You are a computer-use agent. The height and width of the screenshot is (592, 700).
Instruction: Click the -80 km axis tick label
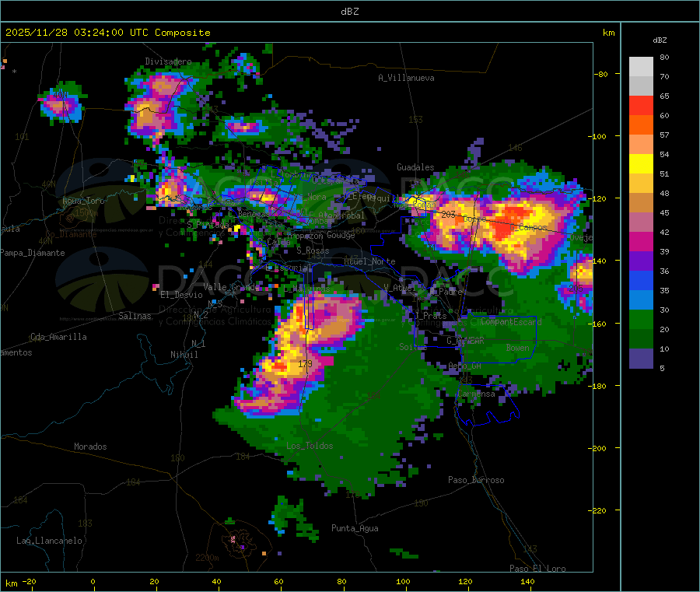click(x=601, y=74)
